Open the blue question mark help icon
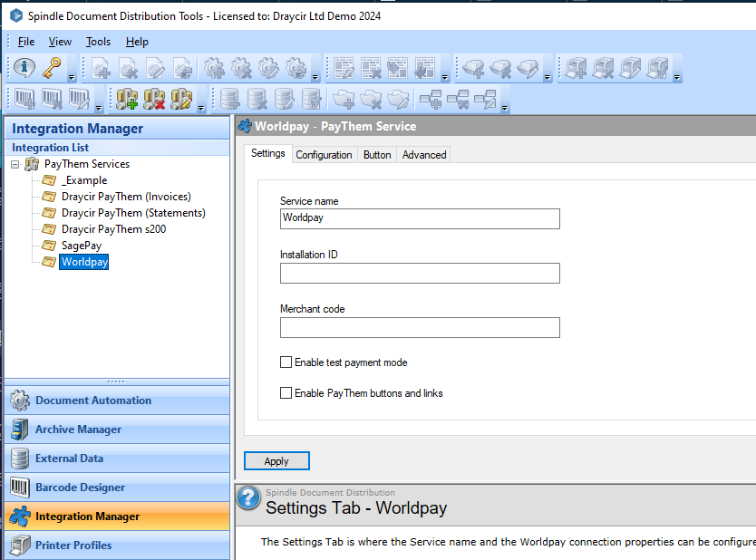Viewport: 756px width, 560px height. click(248, 497)
